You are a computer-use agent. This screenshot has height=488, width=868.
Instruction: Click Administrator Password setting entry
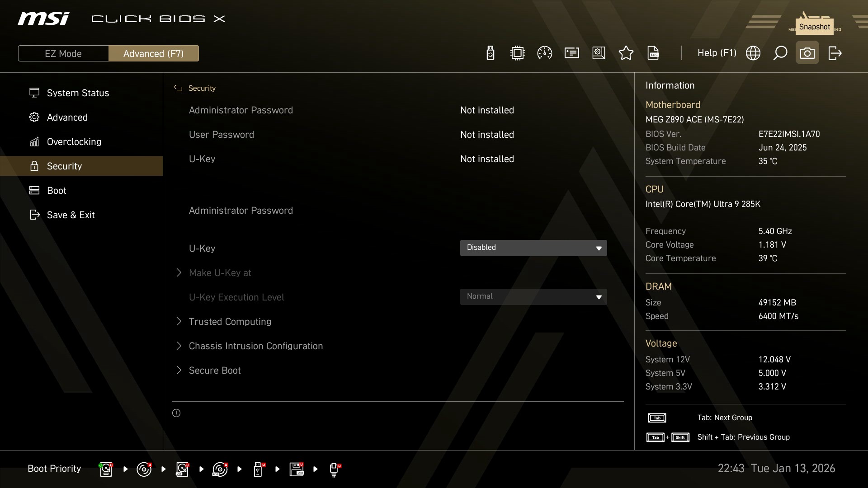241,211
